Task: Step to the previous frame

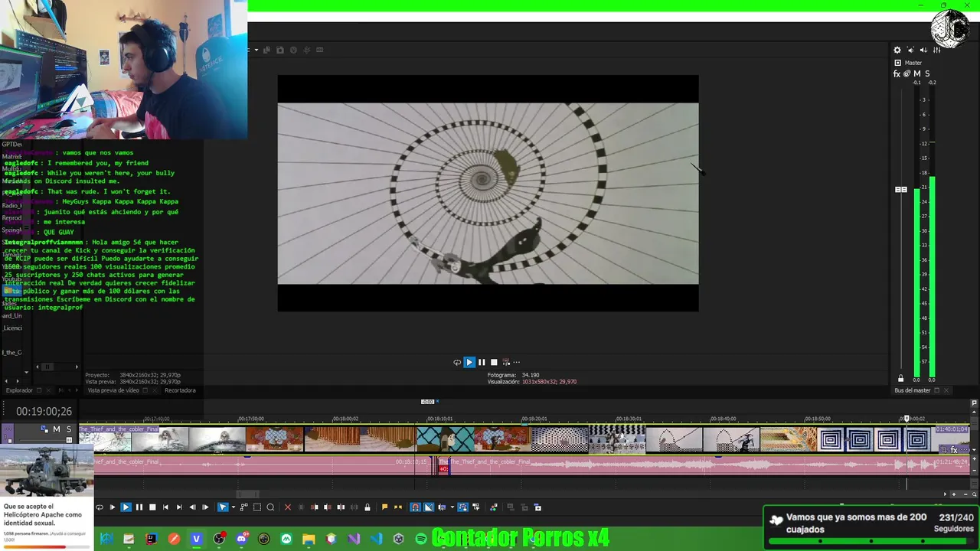Action: 193,507
